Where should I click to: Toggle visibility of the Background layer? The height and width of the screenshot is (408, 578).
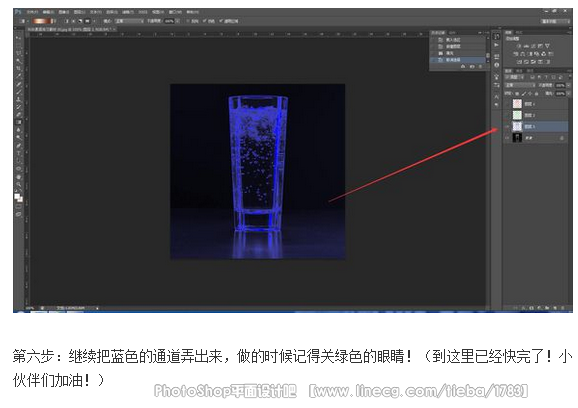click(508, 138)
